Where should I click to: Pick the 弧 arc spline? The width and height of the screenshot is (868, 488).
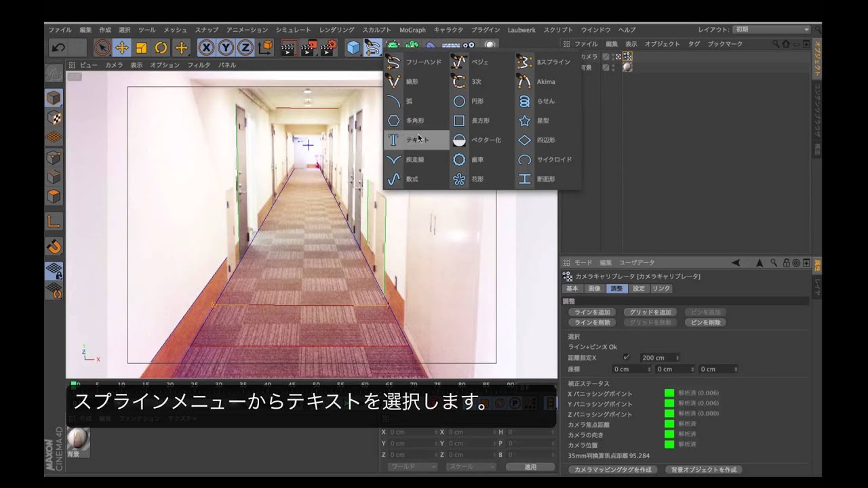point(416,102)
